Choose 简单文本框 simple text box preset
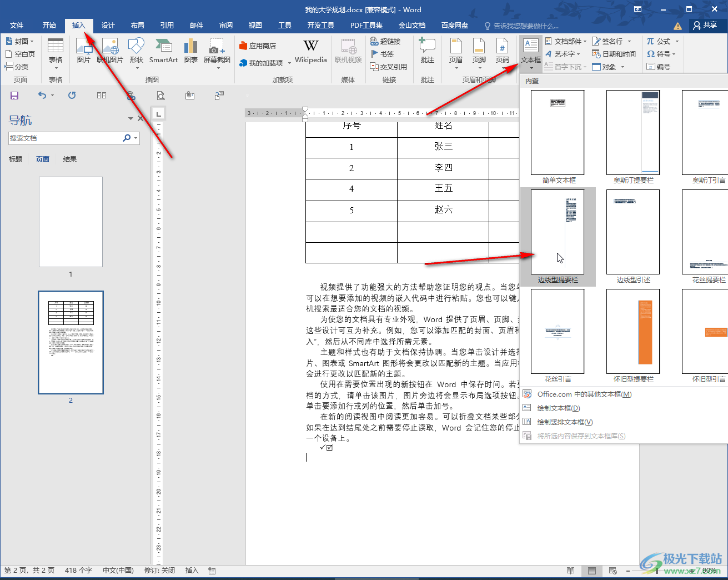The height and width of the screenshot is (580, 728). (x=558, y=137)
